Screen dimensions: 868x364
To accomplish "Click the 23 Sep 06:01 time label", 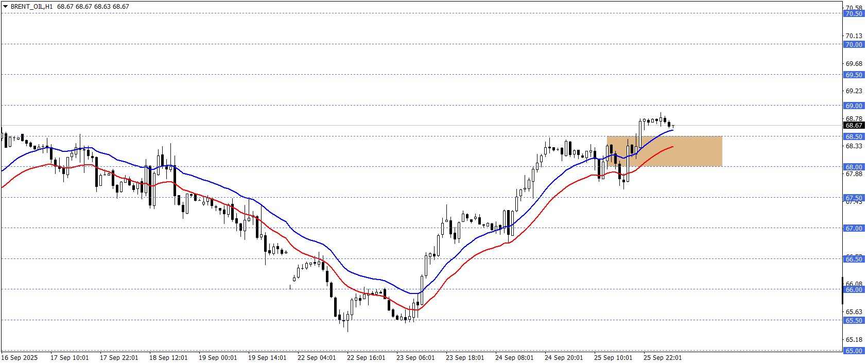I will point(415,358).
